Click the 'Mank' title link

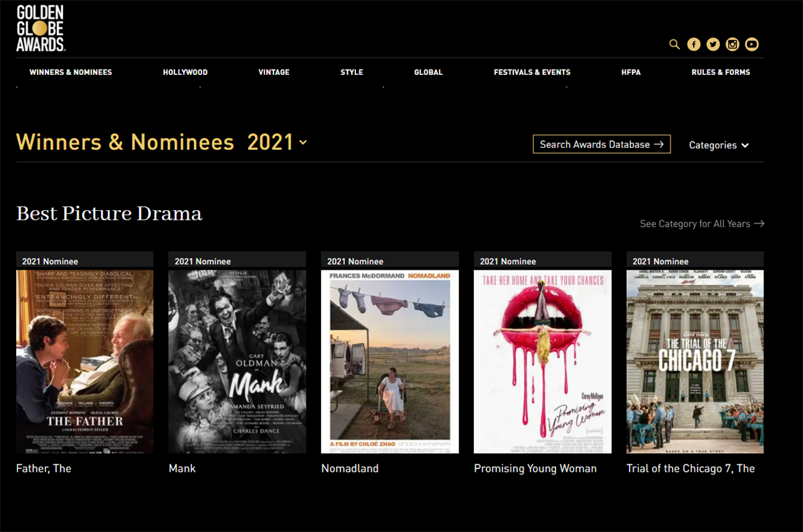(182, 468)
